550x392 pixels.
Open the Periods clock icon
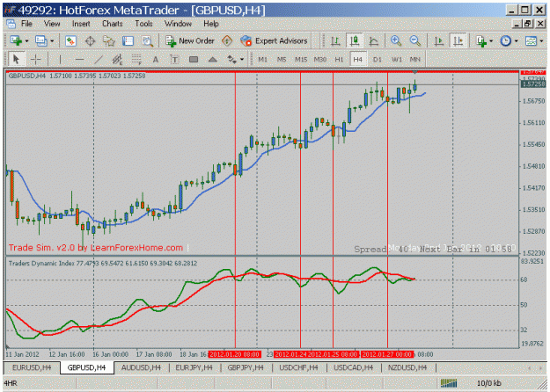(506, 41)
